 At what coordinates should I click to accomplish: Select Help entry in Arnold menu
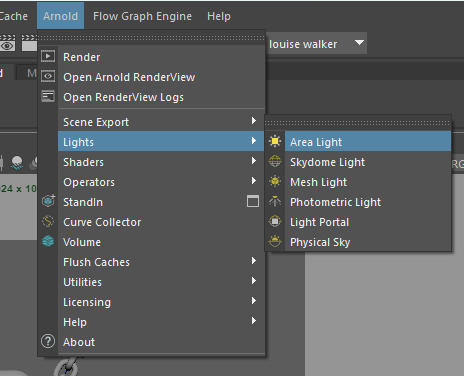click(x=161, y=322)
